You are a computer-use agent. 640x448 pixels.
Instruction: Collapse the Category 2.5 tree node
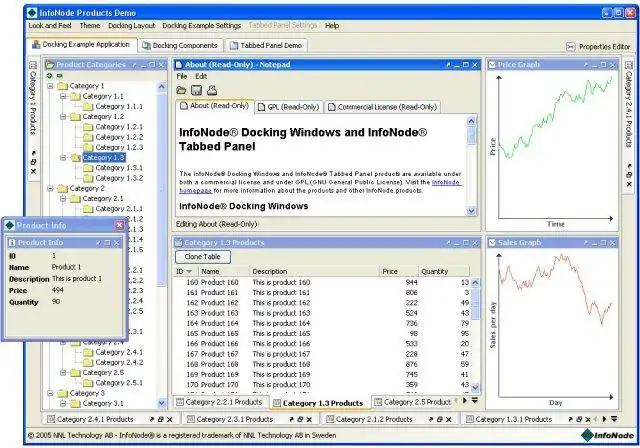(63, 373)
